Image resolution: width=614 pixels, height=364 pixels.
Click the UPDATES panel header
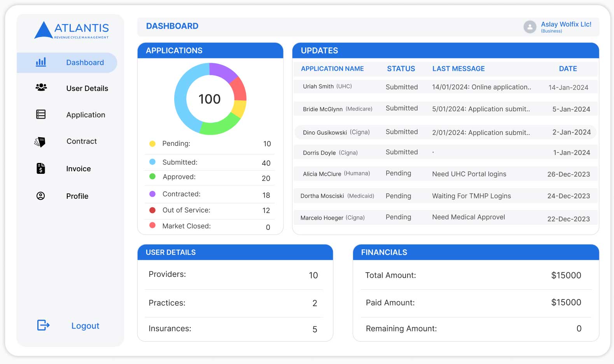tap(446, 51)
